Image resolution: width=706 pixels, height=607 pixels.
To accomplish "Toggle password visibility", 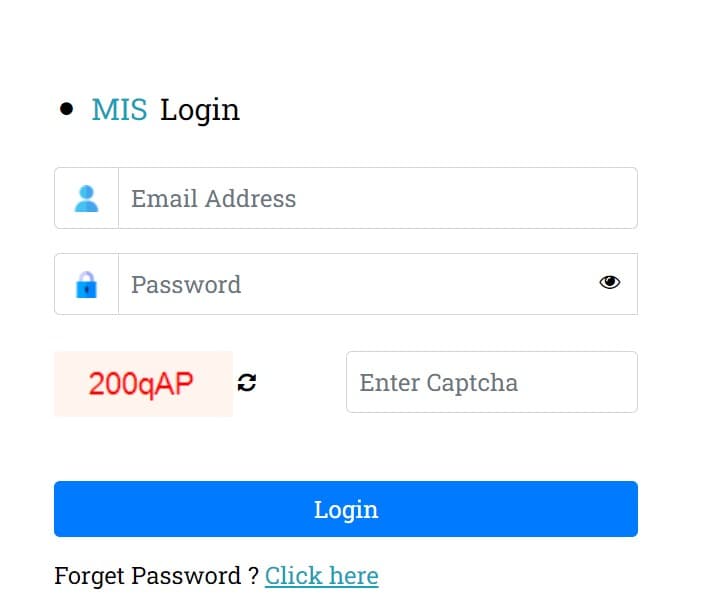I will (x=610, y=282).
